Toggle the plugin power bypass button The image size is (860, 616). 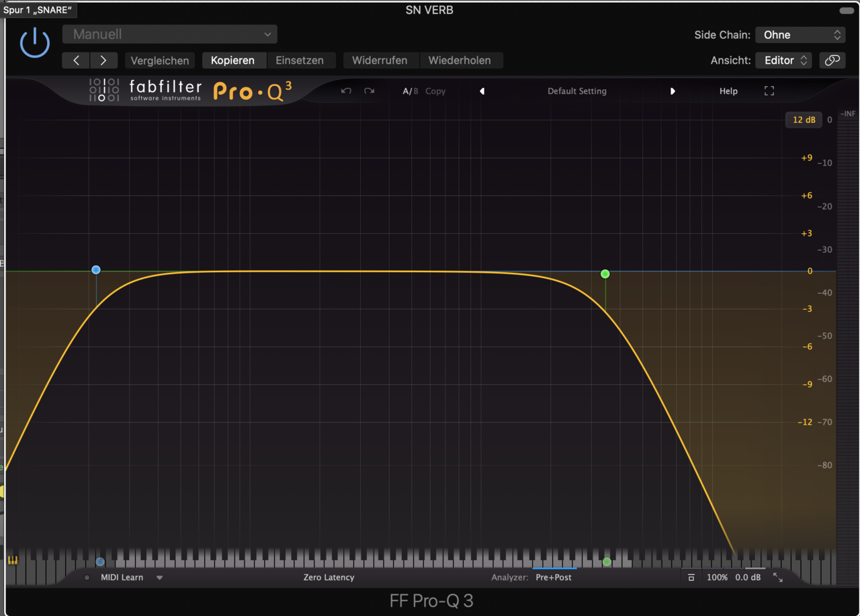[35, 44]
